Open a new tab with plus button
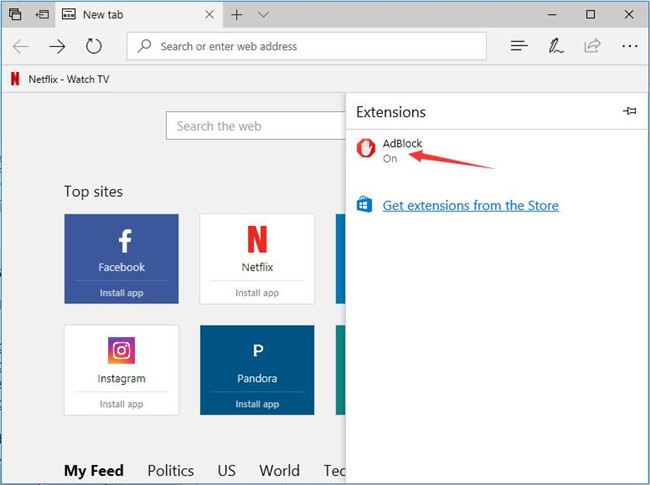The height and width of the screenshot is (485, 650). click(x=237, y=15)
